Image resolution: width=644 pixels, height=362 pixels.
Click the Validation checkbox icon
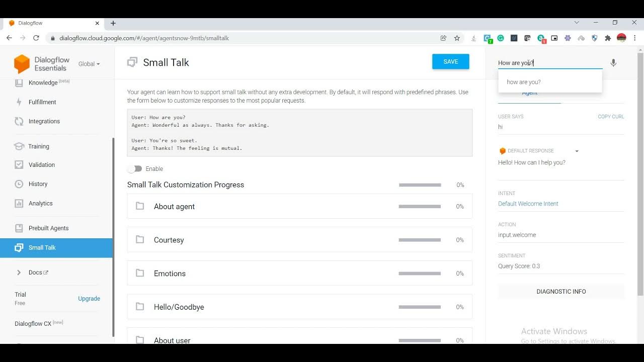tap(19, 164)
